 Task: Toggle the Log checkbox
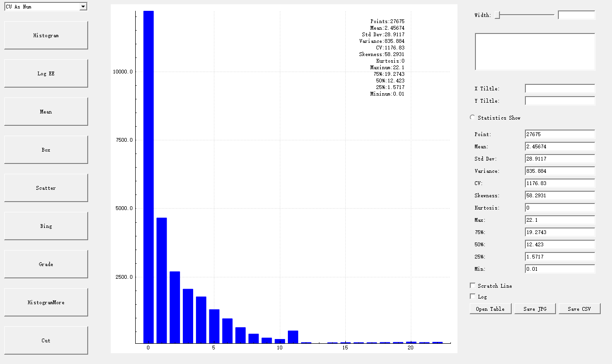pos(473,296)
